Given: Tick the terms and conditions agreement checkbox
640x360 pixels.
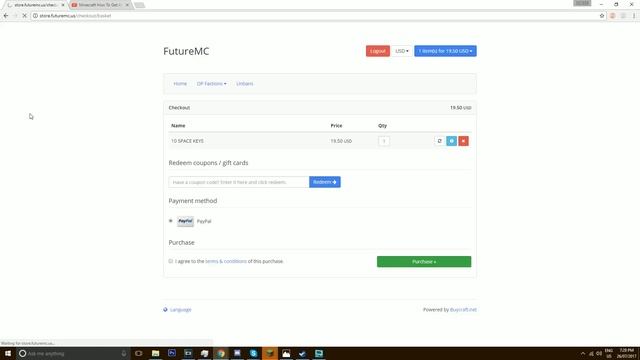Looking at the screenshot, I should tap(171, 261).
